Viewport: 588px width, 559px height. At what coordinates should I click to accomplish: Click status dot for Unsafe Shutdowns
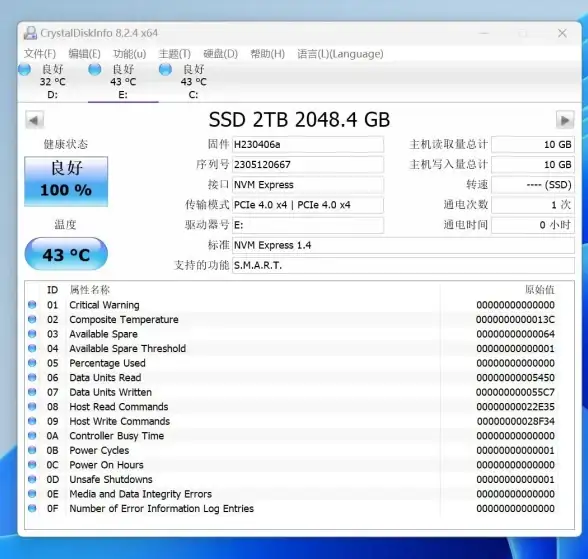click(32, 479)
